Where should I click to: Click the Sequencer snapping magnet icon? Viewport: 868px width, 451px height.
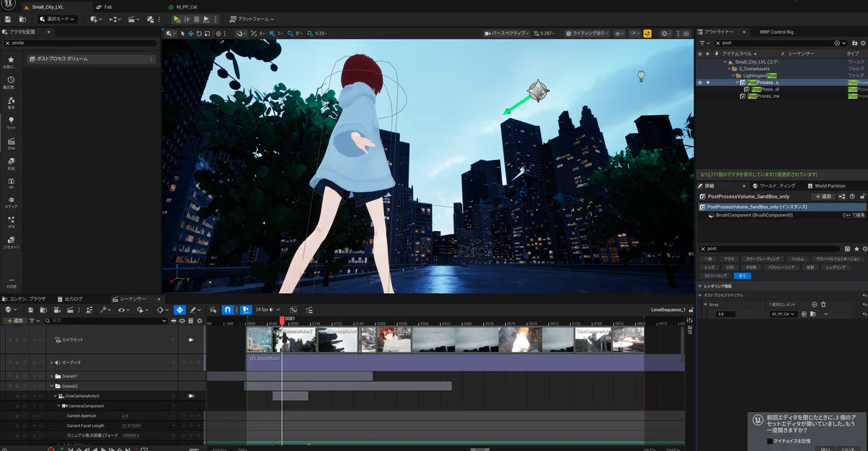(x=227, y=310)
